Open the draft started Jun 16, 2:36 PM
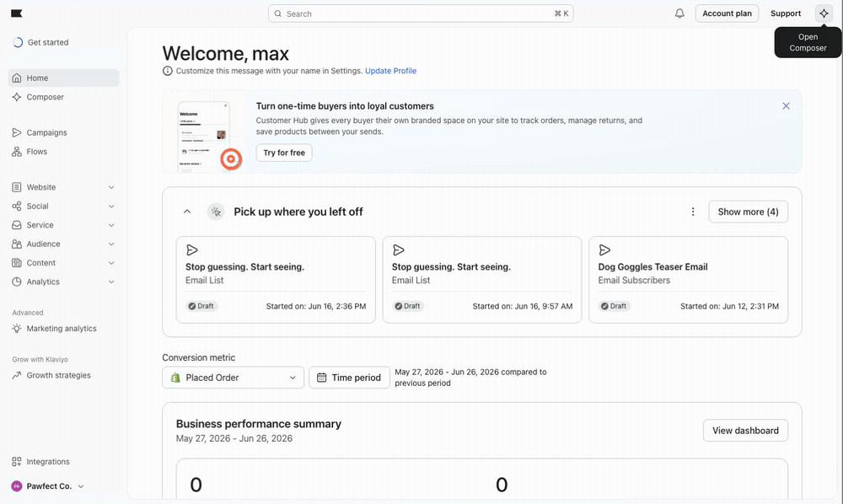The width and height of the screenshot is (843, 504). pyautogui.click(x=276, y=280)
